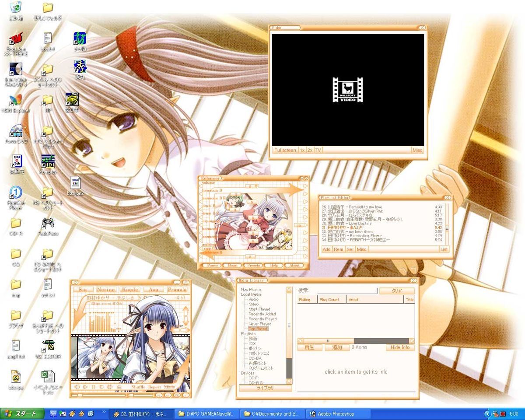This screenshot has height=420, width=525.
Task: Open List menu in Playlist Editor
Action: click(444, 249)
